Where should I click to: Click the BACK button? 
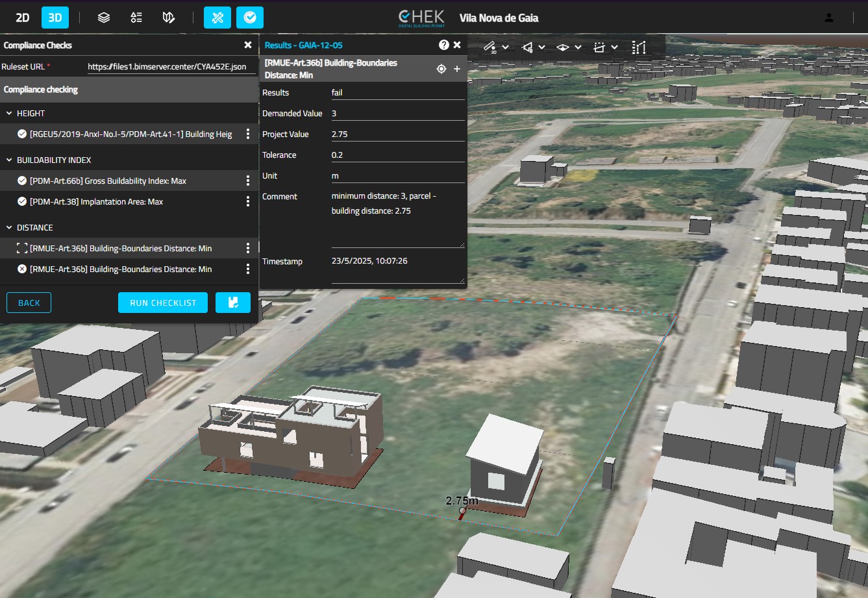pos(29,303)
